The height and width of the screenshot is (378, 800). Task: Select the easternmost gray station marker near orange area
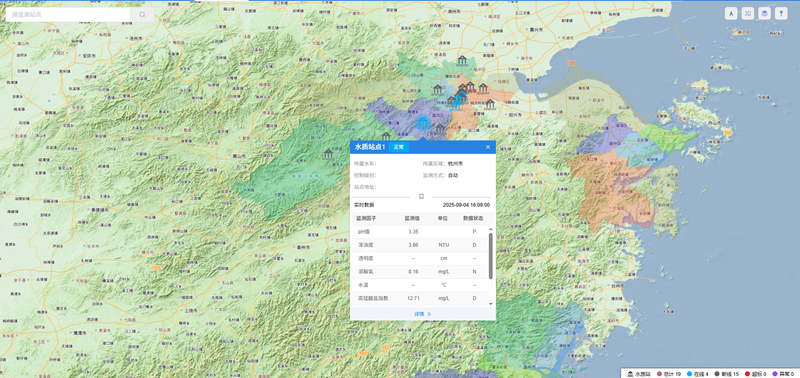click(490, 104)
